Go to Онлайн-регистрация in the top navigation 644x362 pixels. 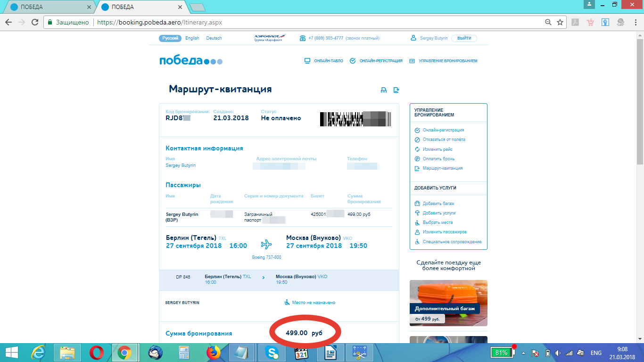[x=376, y=61]
